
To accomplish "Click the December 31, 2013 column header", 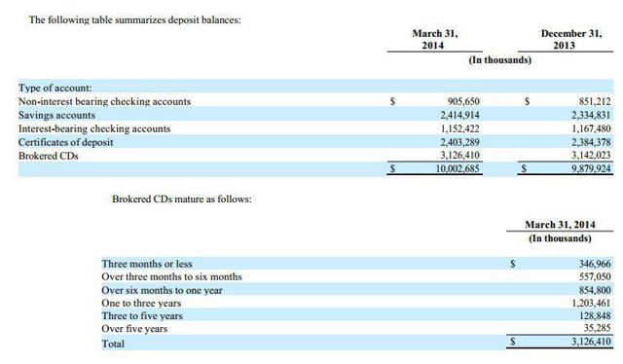I will [571, 39].
